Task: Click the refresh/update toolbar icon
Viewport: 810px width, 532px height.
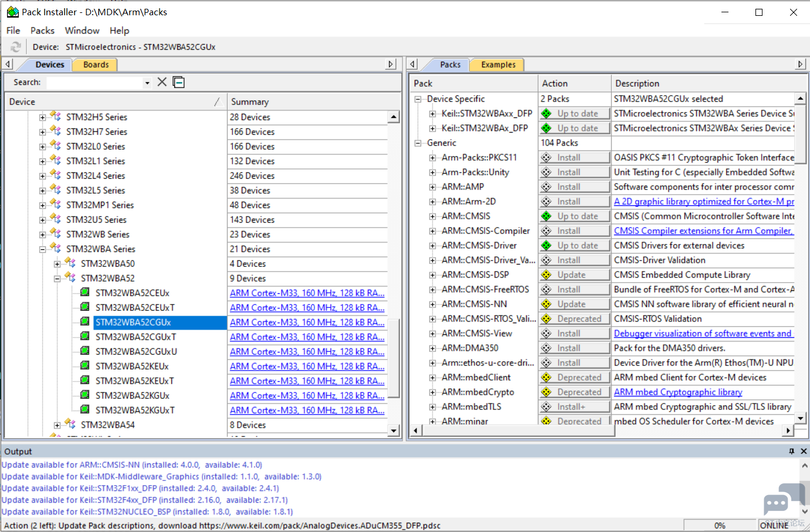Action: (16, 47)
